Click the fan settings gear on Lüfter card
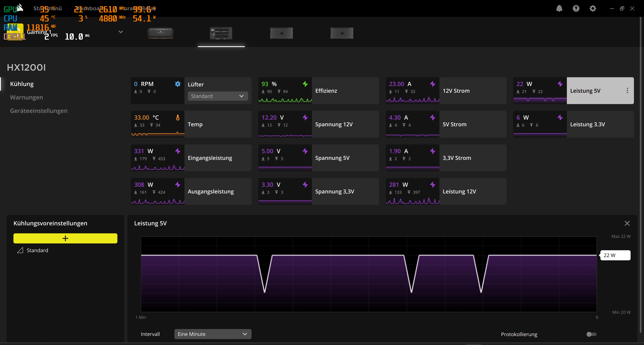Image resolution: width=644 pixels, height=345 pixels. click(178, 84)
